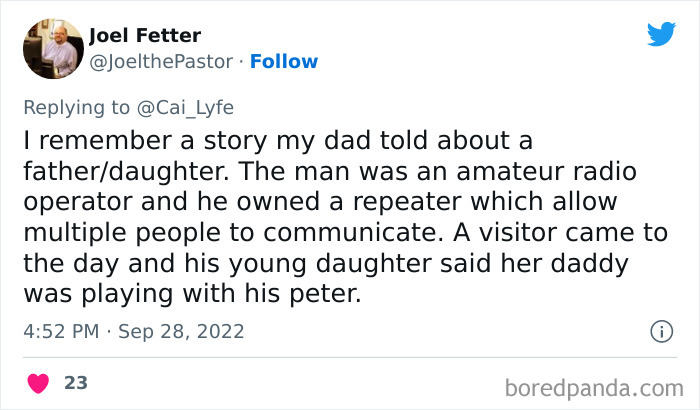Like the tweet with the heart icon
Image resolution: width=700 pixels, height=410 pixels.
[x=40, y=382]
